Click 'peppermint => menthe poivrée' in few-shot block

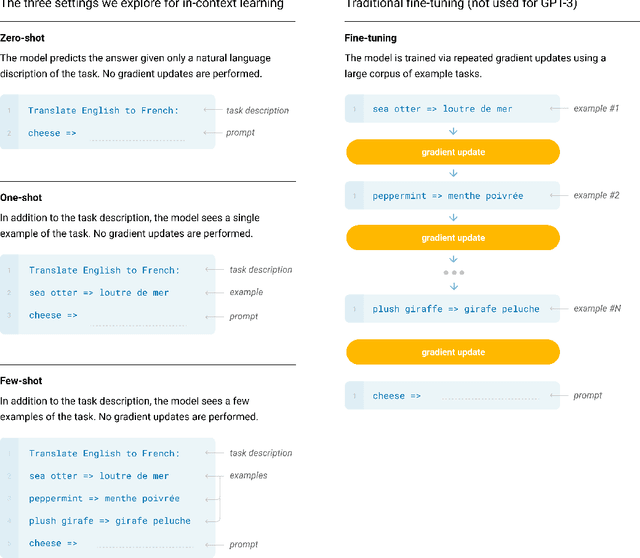[x=104, y=498]
